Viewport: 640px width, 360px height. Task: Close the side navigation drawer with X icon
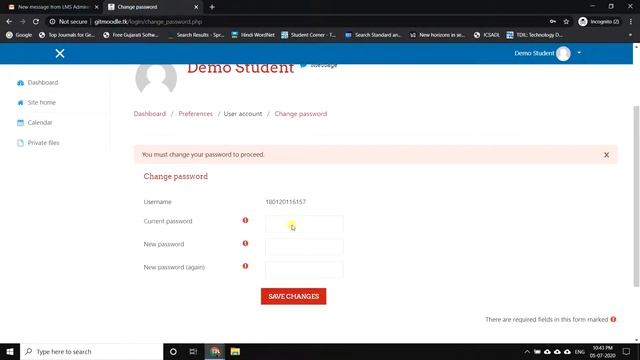60,53
